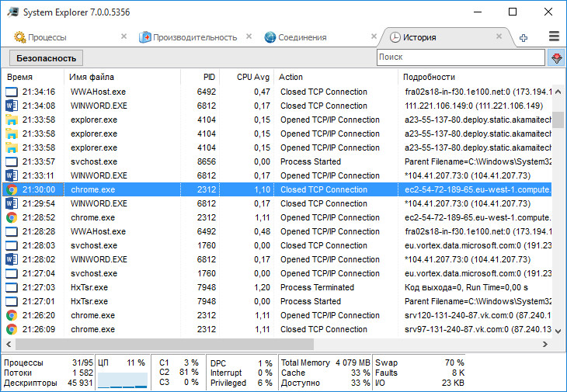Click the ЦП usage graph in status bar
This screenshot has width=567, height=392.
(123, 380)
